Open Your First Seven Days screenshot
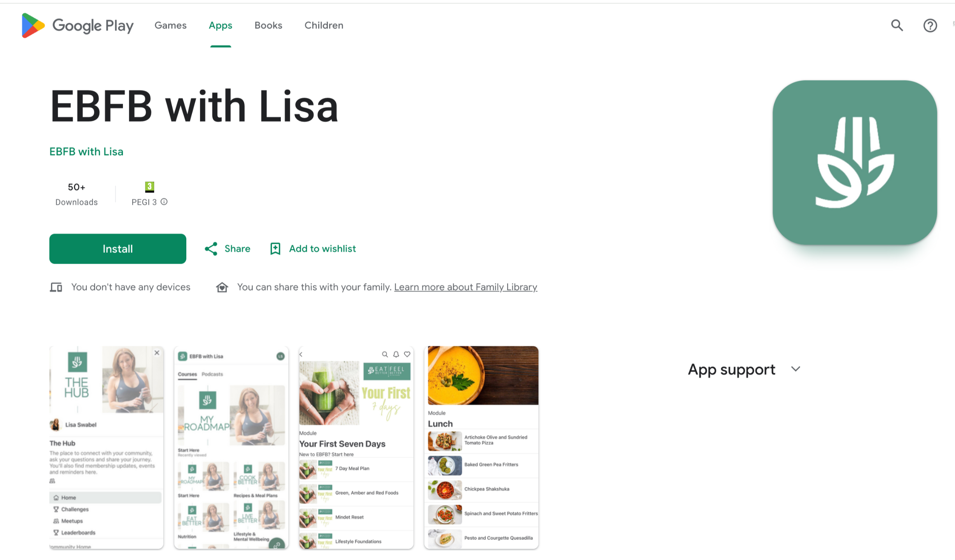This screenshot has width=955, height=560. tap(356, 448)
